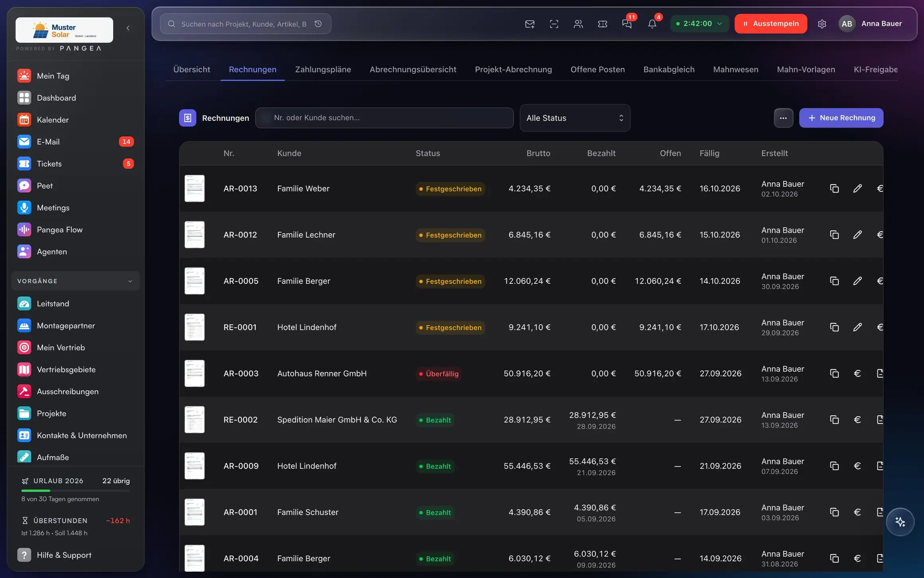The image size is (924, 578).
Task: Switch to the Zahlungspläne tab
Action: 323,69
